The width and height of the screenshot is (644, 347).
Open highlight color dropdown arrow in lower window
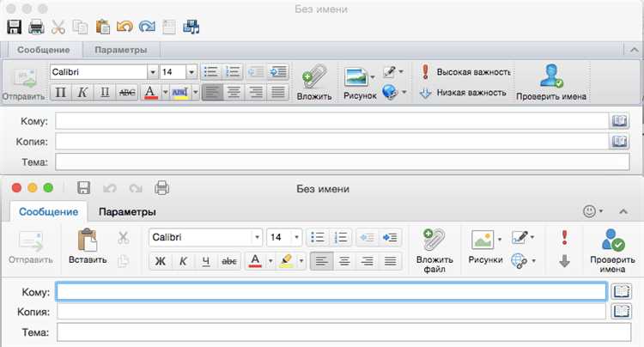tap(301, 261)
